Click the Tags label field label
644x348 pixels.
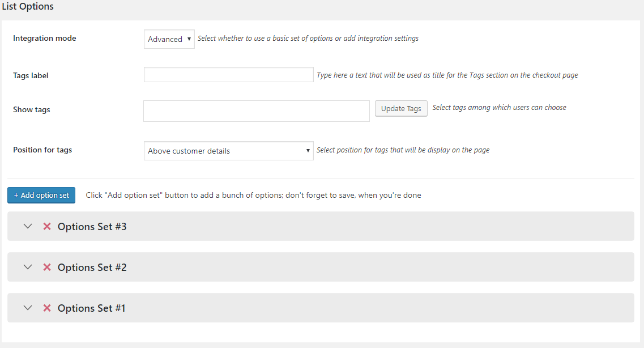coord(31,75)
